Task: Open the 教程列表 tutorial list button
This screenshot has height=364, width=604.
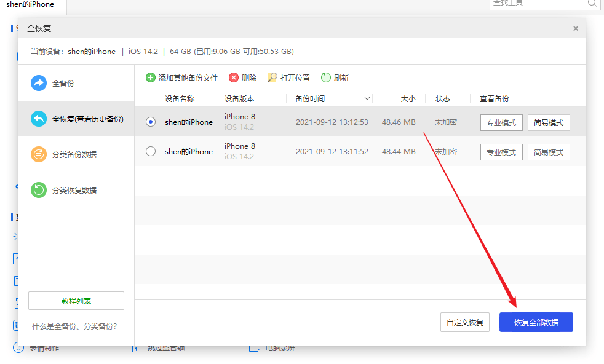Action: [x=76, y=301]
